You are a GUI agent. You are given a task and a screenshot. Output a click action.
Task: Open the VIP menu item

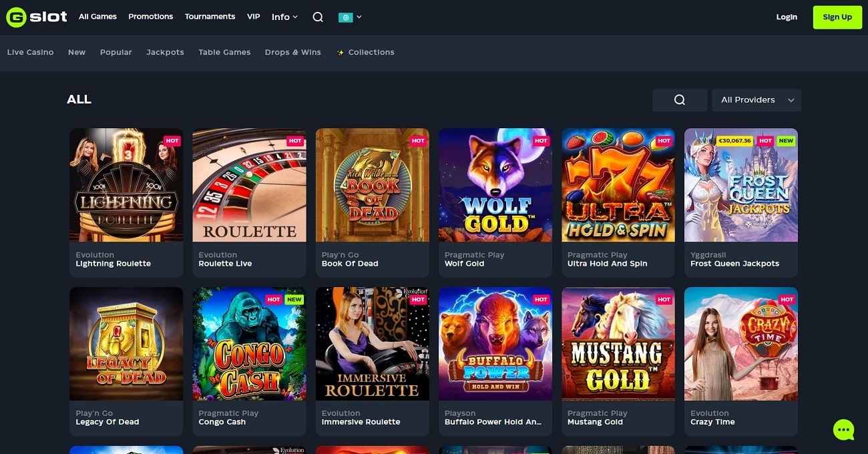(x=254, y=17)
